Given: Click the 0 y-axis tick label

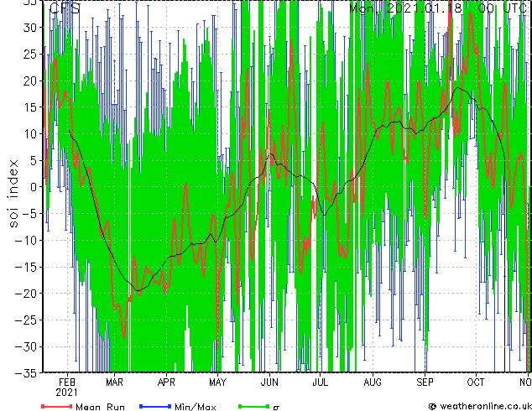Looking at the screenshot, I should click(x=33, y=187).
